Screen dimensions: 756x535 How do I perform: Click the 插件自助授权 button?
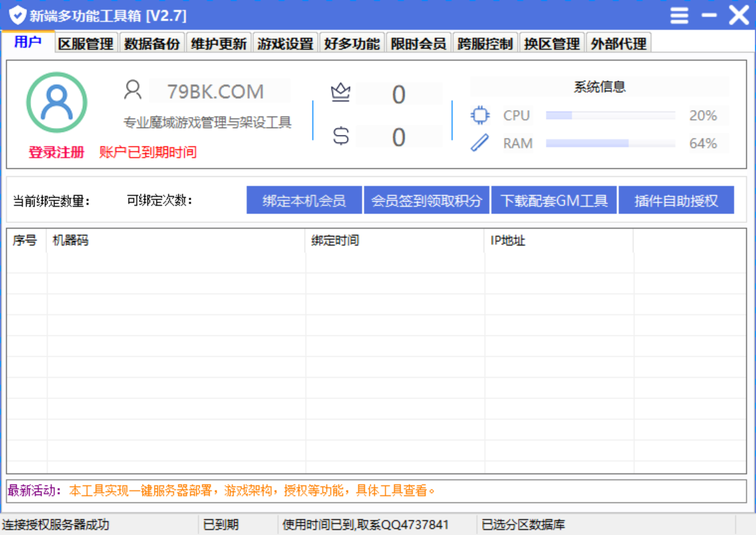(x=676, y=200)
